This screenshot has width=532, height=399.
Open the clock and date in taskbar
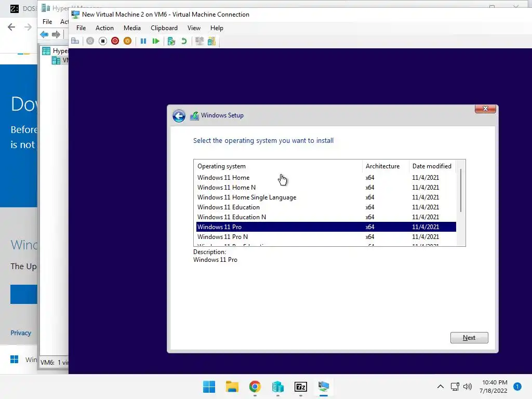click(494, 387)
